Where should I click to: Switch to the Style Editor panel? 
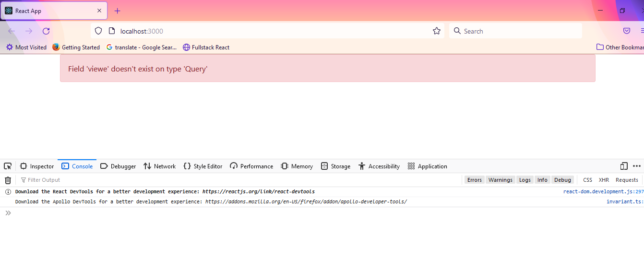click(203, 166)
